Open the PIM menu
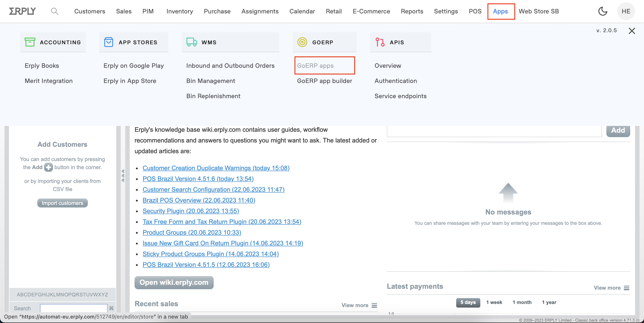This screenshot has width=644, height=323. coord(148,11)
